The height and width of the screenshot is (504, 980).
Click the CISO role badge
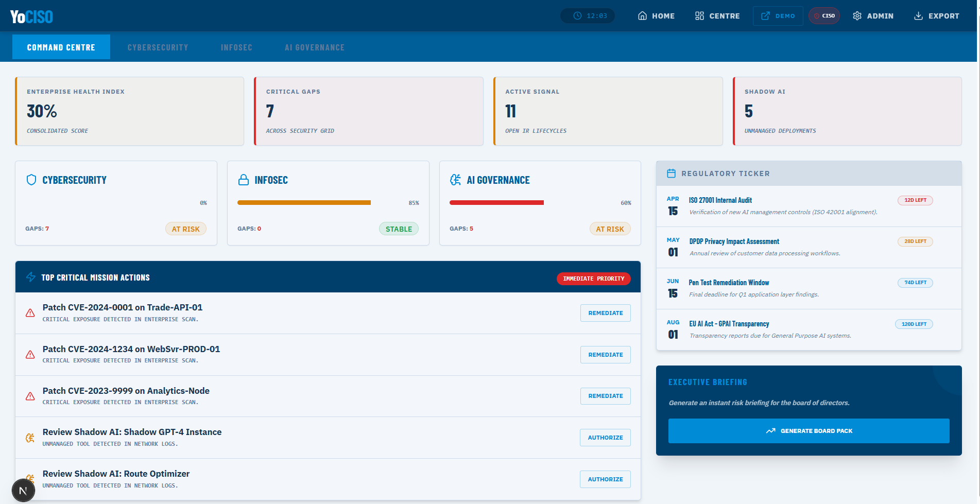coord(824,16)
